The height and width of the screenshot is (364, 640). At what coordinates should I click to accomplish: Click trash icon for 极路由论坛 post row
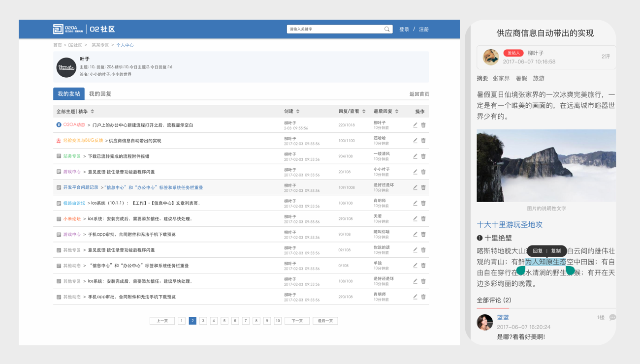click(423, 203)
